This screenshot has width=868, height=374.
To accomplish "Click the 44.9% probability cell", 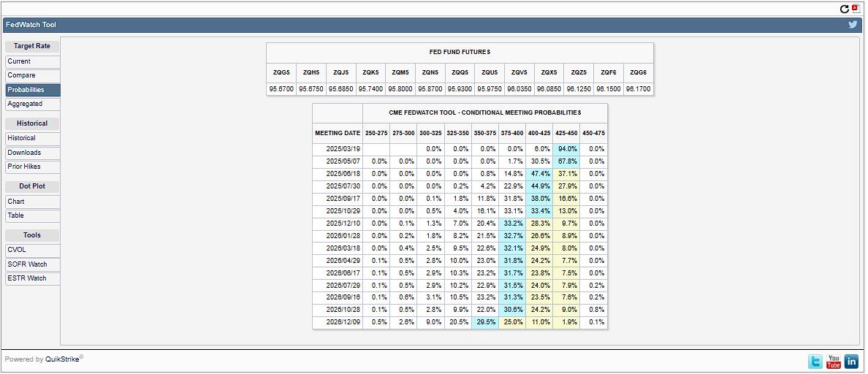I will coord(539,186).
